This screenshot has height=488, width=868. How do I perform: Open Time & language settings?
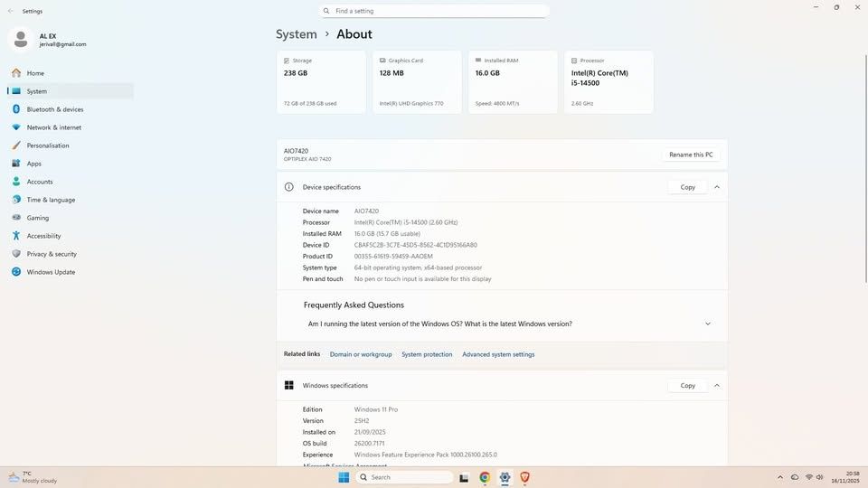click(71, 200)
